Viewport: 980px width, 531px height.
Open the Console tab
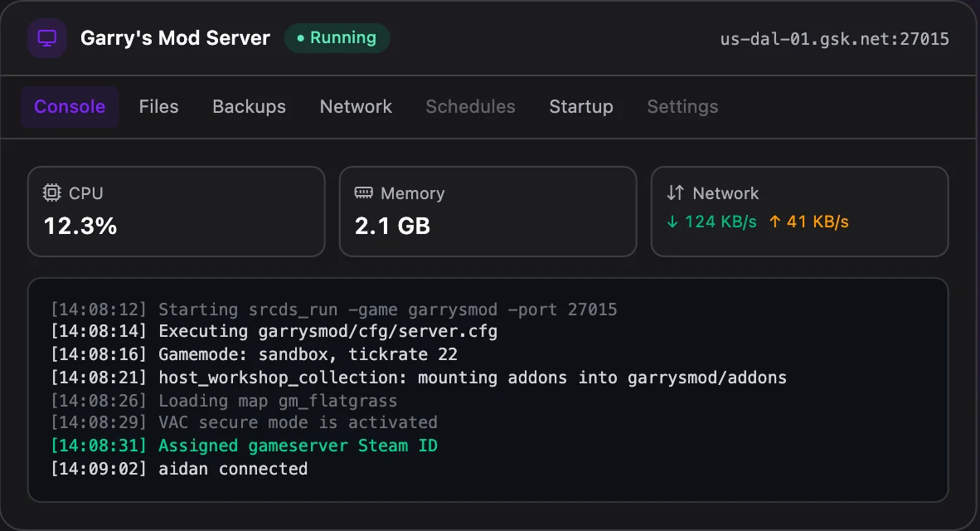click(x=70, y=107)
